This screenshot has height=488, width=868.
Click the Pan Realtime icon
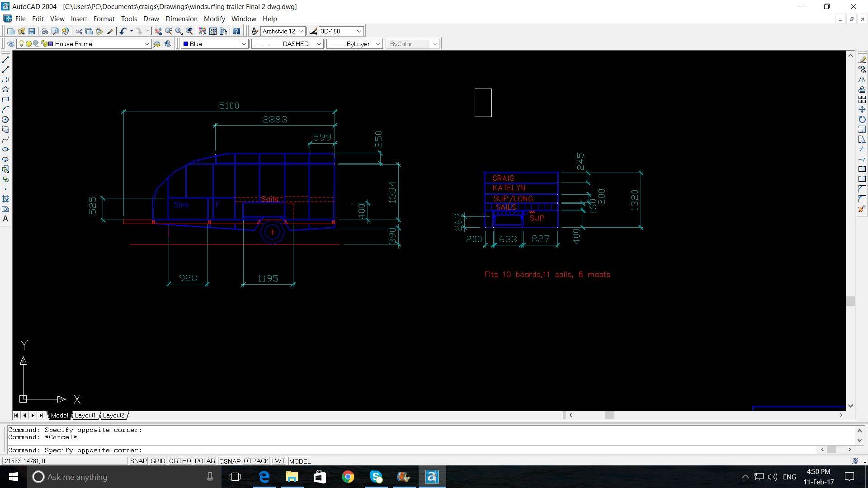click(158, 31)
